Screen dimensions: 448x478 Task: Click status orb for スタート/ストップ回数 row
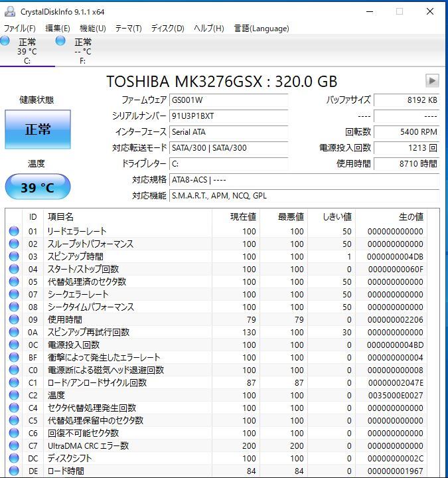click(14, 269)
